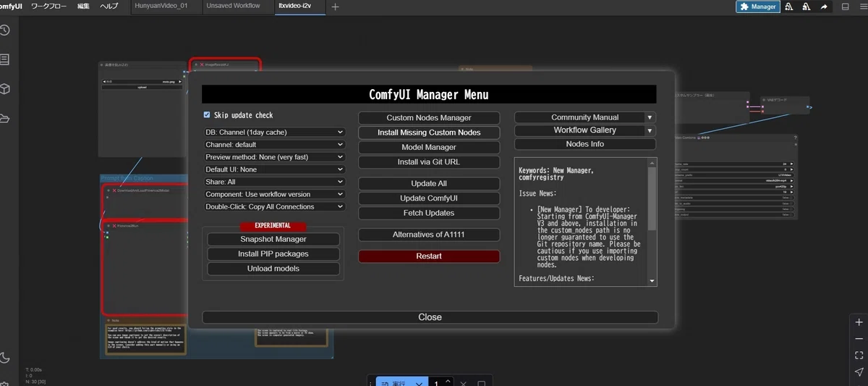Click the Fetch Updates button
The width and height of the screenshot is (868, 386).
429,213
